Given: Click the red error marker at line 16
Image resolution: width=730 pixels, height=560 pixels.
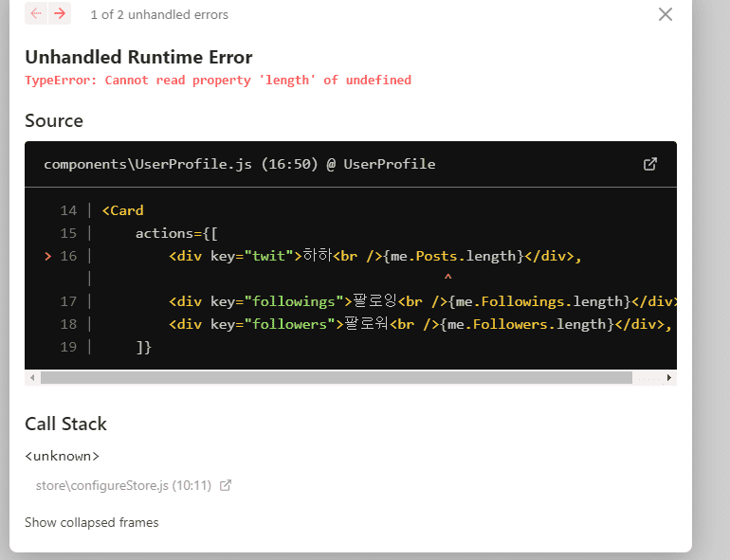Looking at the screenshot, I should click(48, 256).
